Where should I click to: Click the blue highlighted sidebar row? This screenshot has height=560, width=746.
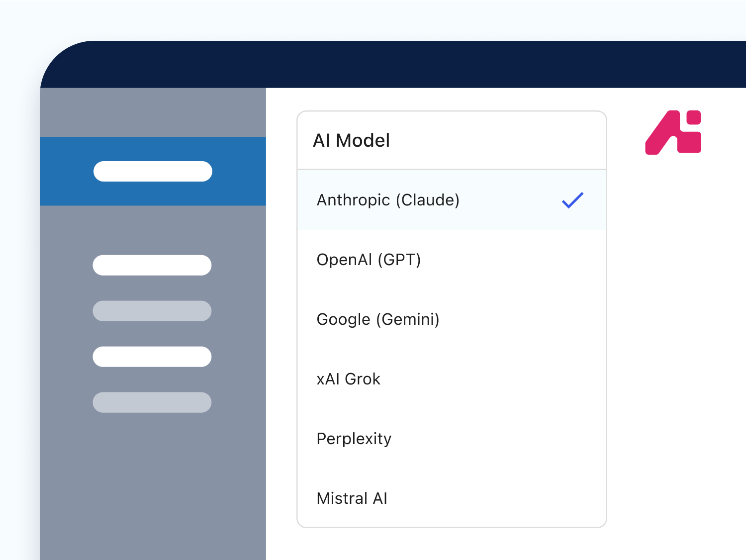click(239, 172)
